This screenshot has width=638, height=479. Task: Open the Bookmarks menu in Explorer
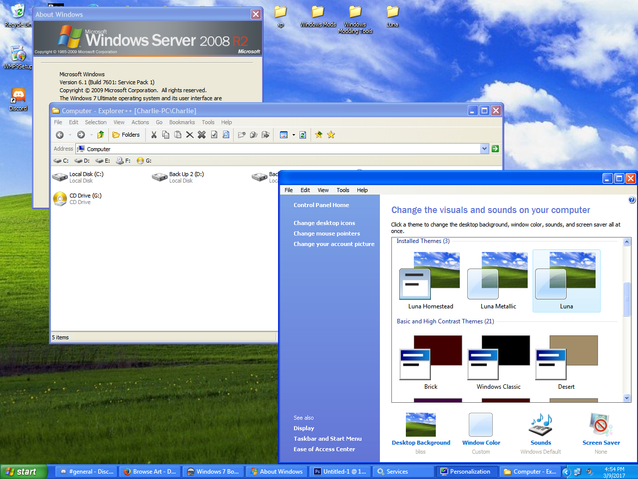pos(182,122)
